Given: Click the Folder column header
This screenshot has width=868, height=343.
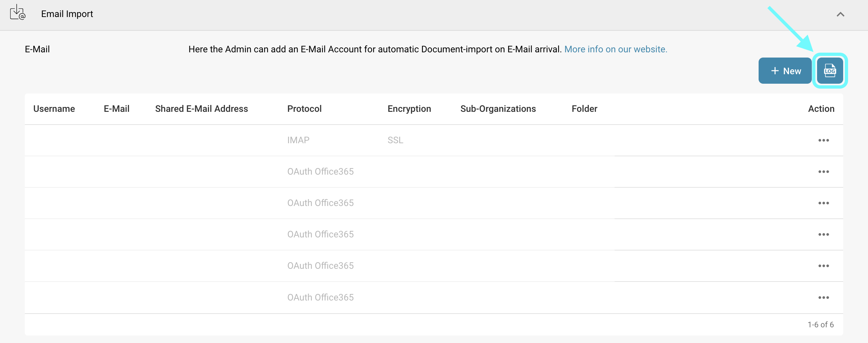Looking at the screenshot, I should (x=584, y=109).
